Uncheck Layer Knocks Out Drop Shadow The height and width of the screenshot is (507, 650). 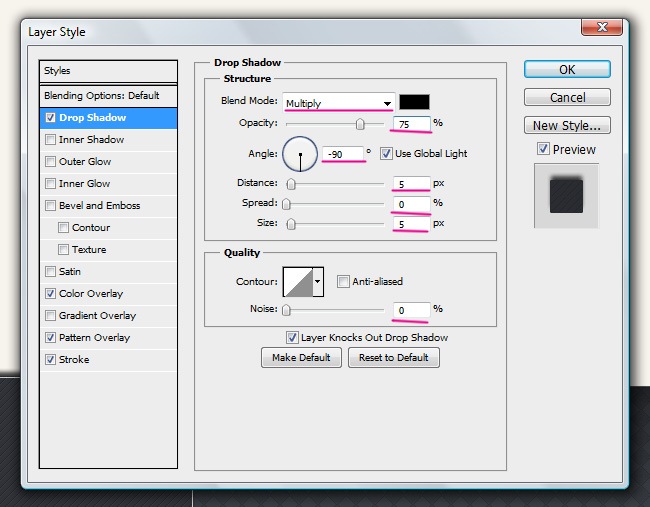coord(292,338)
